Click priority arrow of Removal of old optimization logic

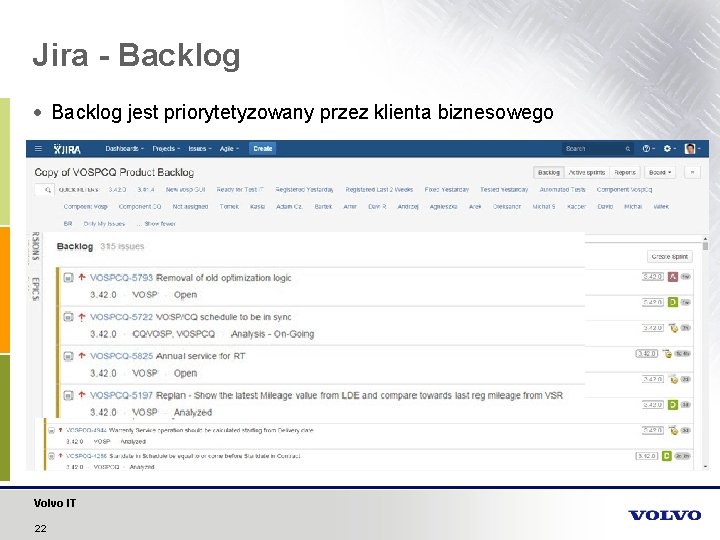(82, 277)
